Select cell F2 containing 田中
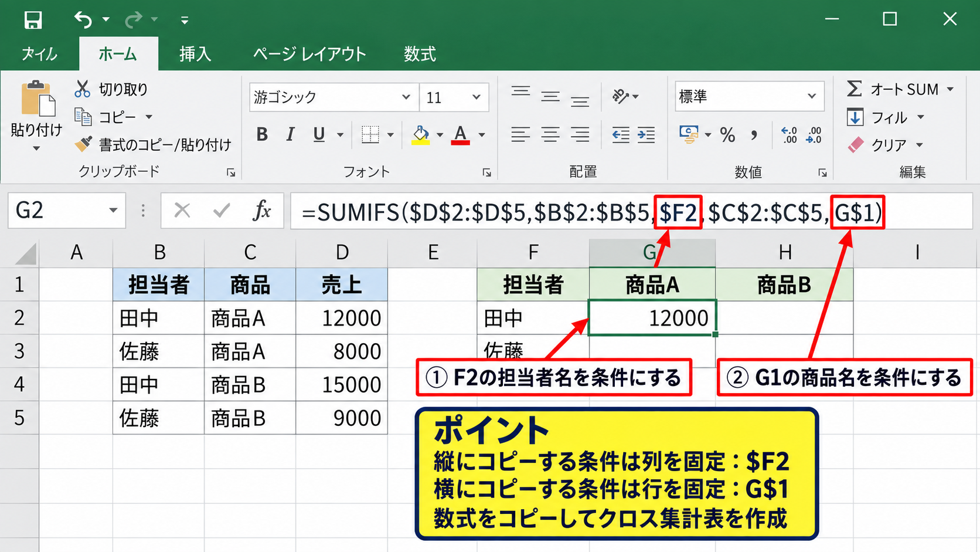This screenshot has width=980, height=552. pos(533,319)
